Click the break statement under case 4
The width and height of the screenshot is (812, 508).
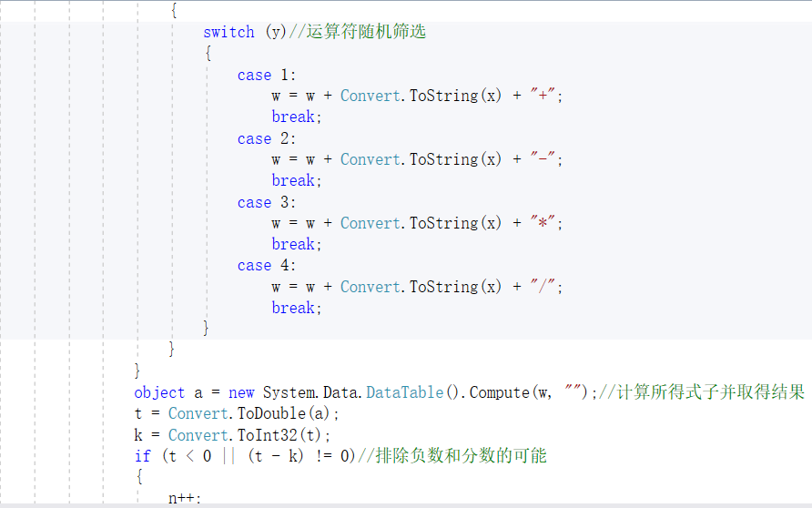pos(297,308)
